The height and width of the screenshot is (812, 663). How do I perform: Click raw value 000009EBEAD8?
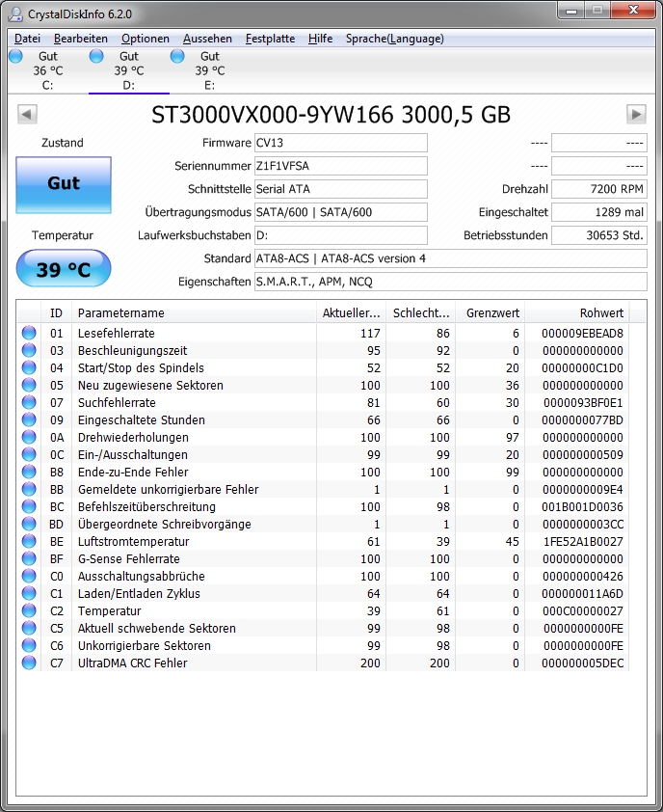point(582,333)
